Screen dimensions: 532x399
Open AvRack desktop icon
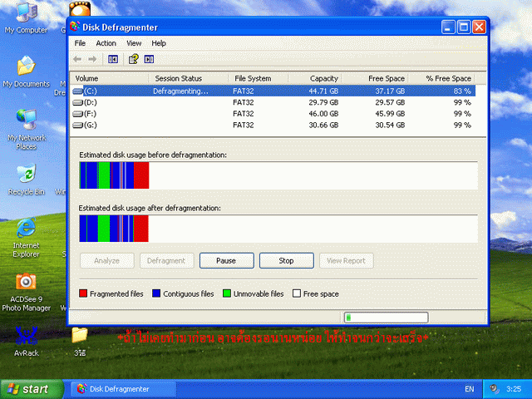26,342
